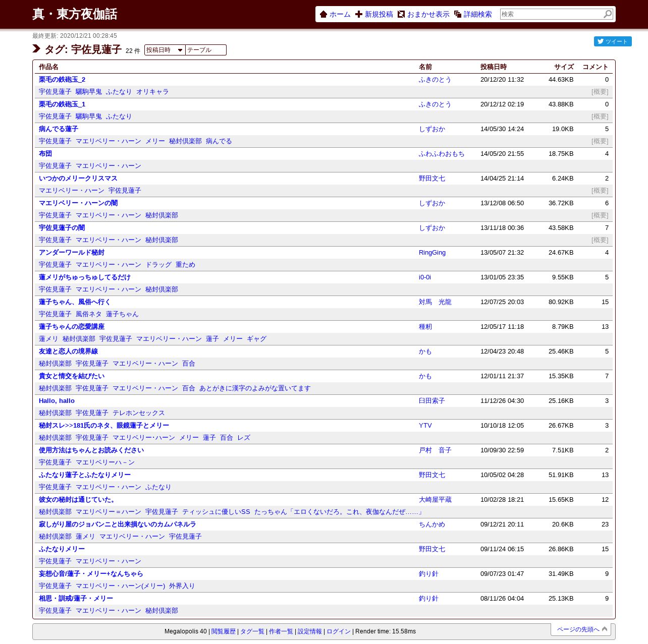Open author 臼田索子's page

click(432, 400)
